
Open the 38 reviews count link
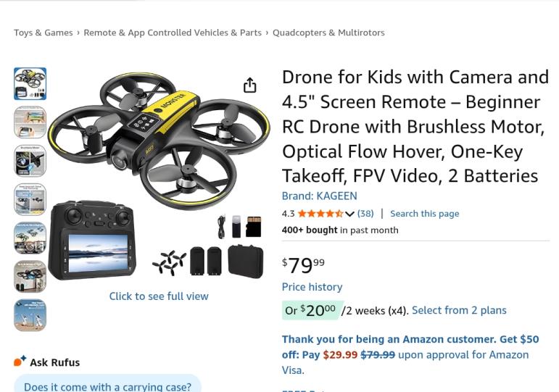pyautogui.click(x=365, y=214)
